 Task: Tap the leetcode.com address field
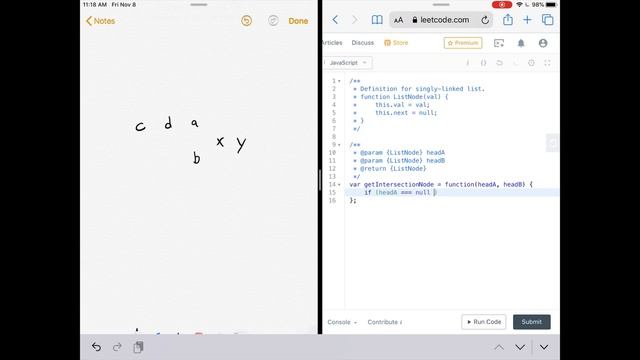[x=441, y=20]
